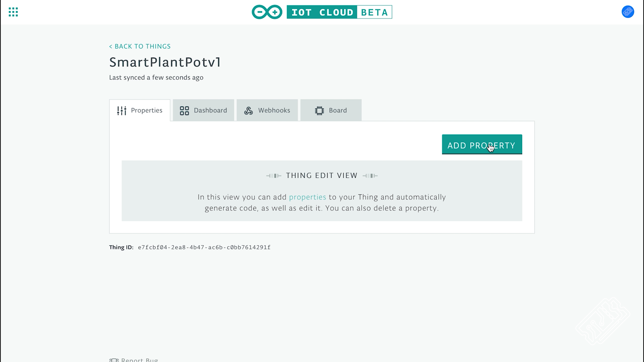This screenshot has height=362, width=644.
Task: Click the Report Bug icon
Action: click(114, 360)
